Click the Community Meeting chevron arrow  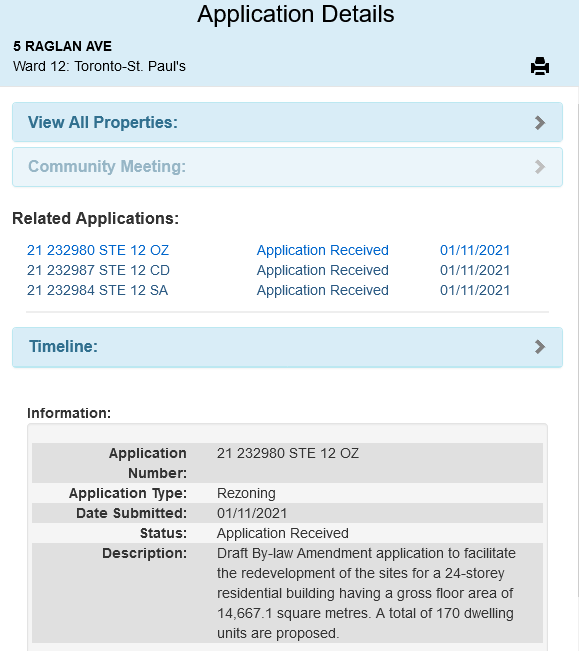point(540,167)
